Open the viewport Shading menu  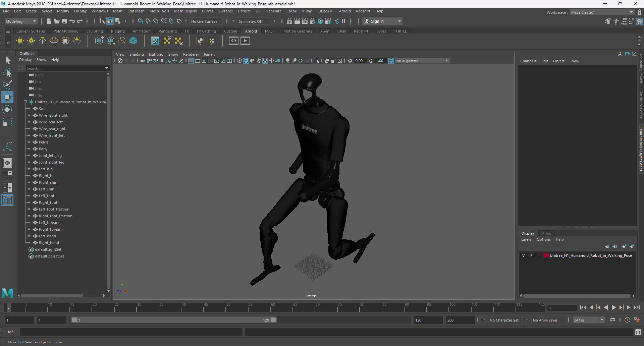point(137,54)
